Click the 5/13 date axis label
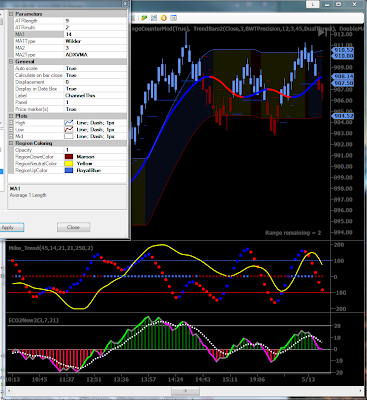 coord(308,380)
